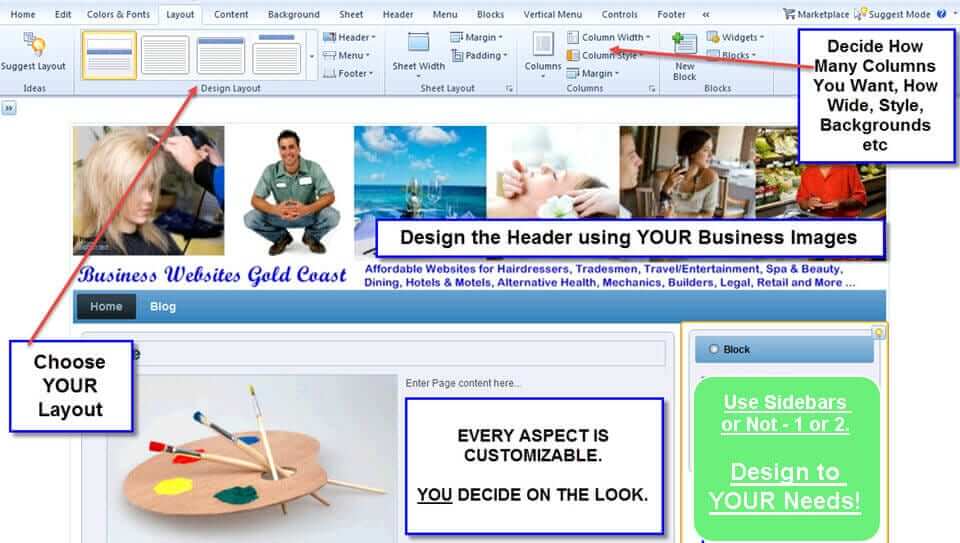This screenshot has width=960, height=543.
Task: Click the Home button in site menu
Action: point(106,307)
